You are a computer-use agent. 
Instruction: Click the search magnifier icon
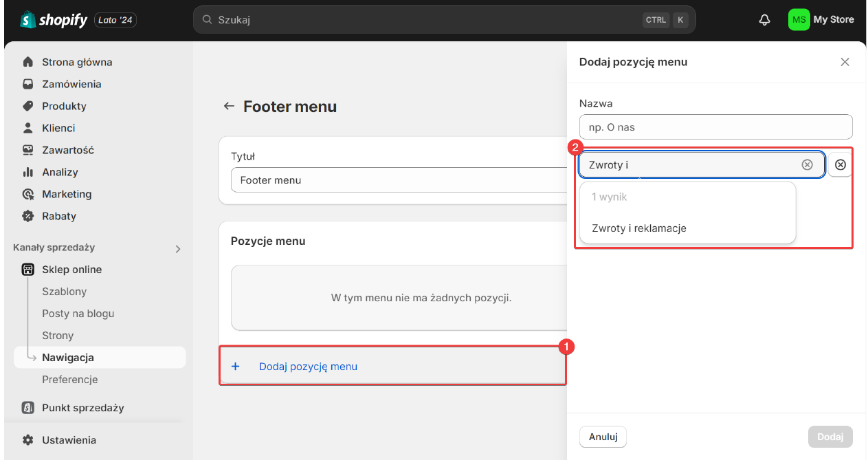[x=207, y=20]
